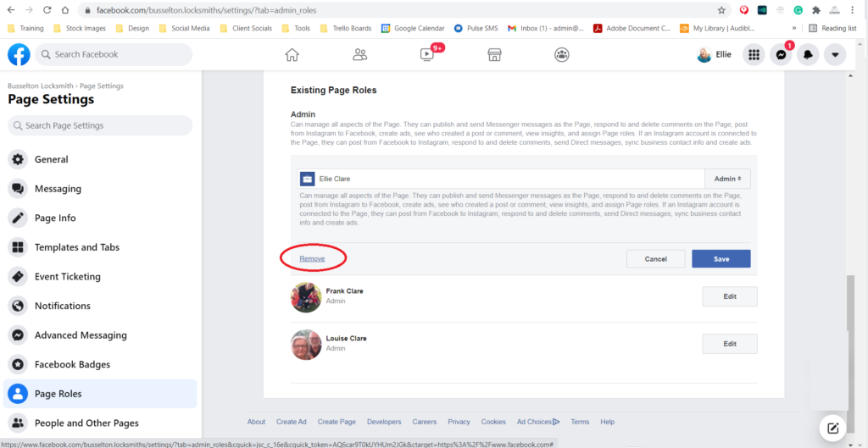The height and width of the screenshot is (448, 868).
Task: Open the Privacy footer link
Action: pyautogui.click(x=459, y=422)
